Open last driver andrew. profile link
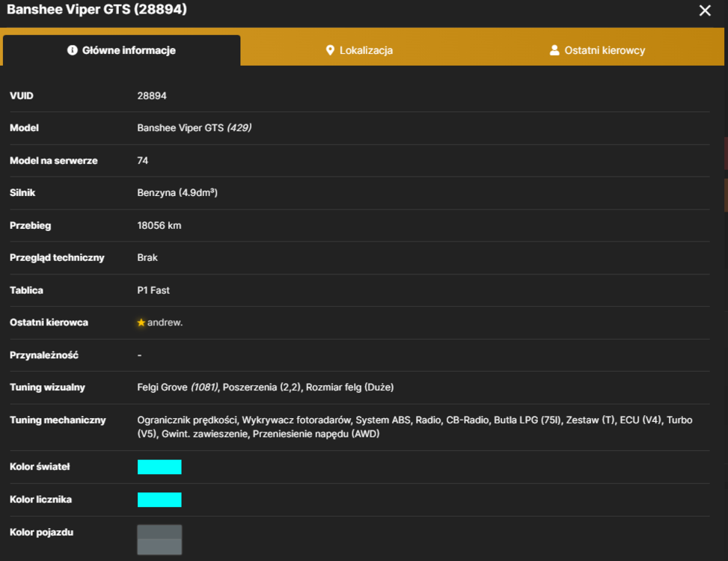This screenshot has width=728, height=561. [x=165, y=322]
